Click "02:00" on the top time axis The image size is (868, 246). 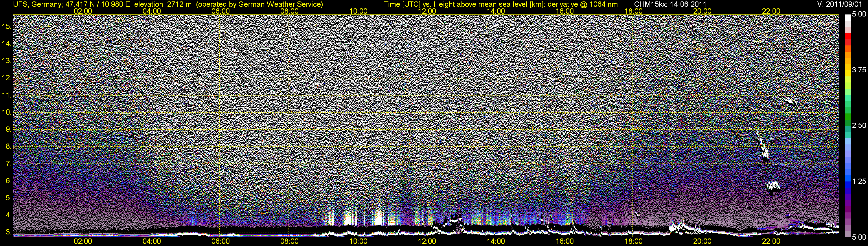(x=83, y=11)
